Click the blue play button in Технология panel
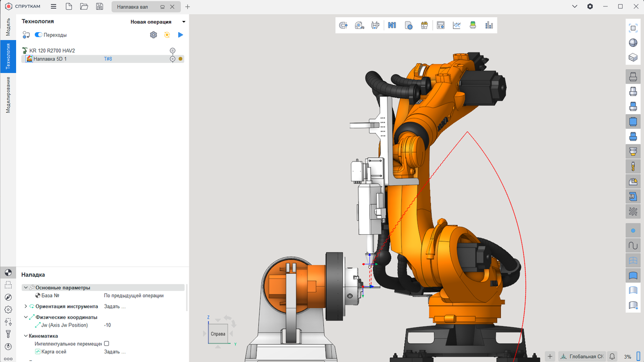This screenshot has height=362, width=644. pyautogui.click(x=180, y=35)
